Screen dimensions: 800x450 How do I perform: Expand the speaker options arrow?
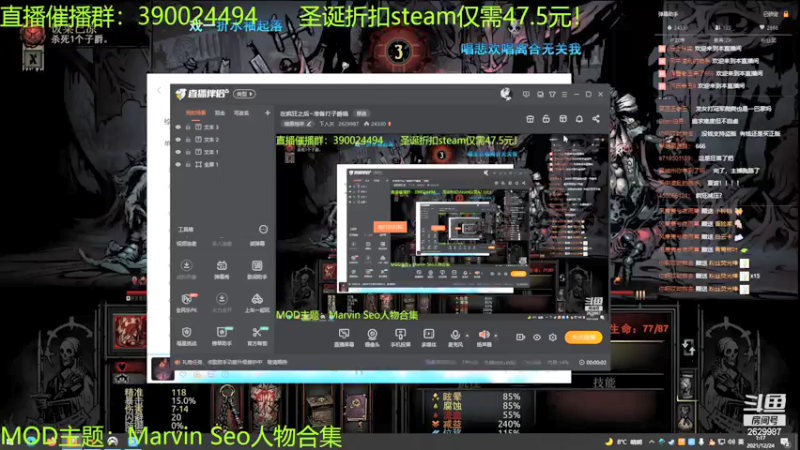point(495,336)
